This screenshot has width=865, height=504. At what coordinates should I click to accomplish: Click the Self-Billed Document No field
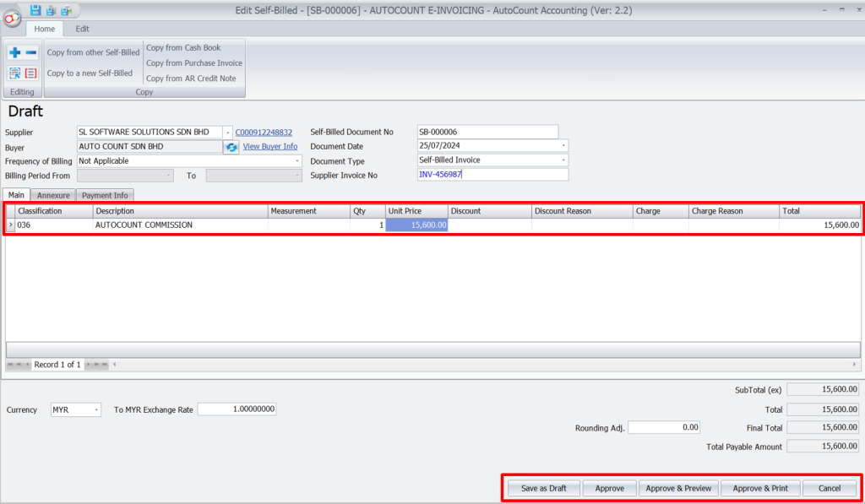[487, 132]
